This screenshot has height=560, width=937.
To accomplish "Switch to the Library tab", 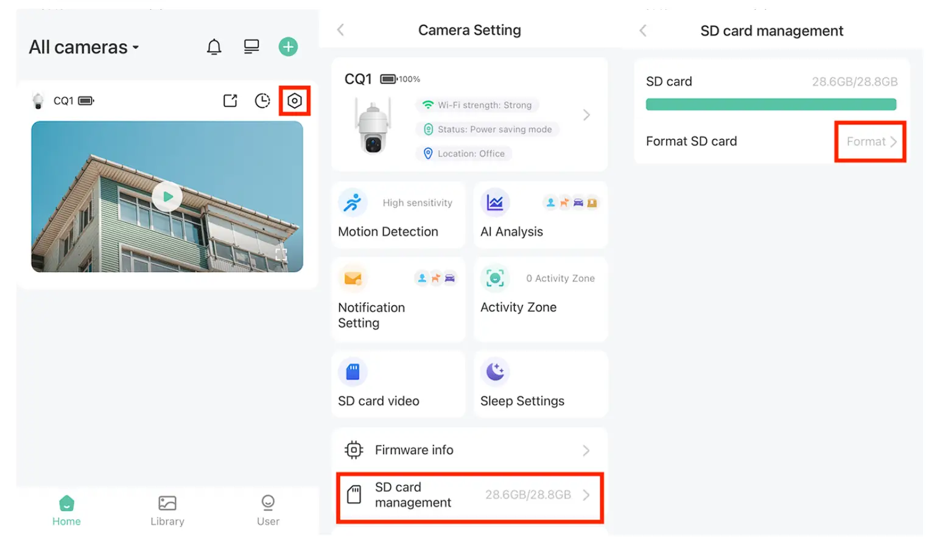I will [x=167, y=511].
